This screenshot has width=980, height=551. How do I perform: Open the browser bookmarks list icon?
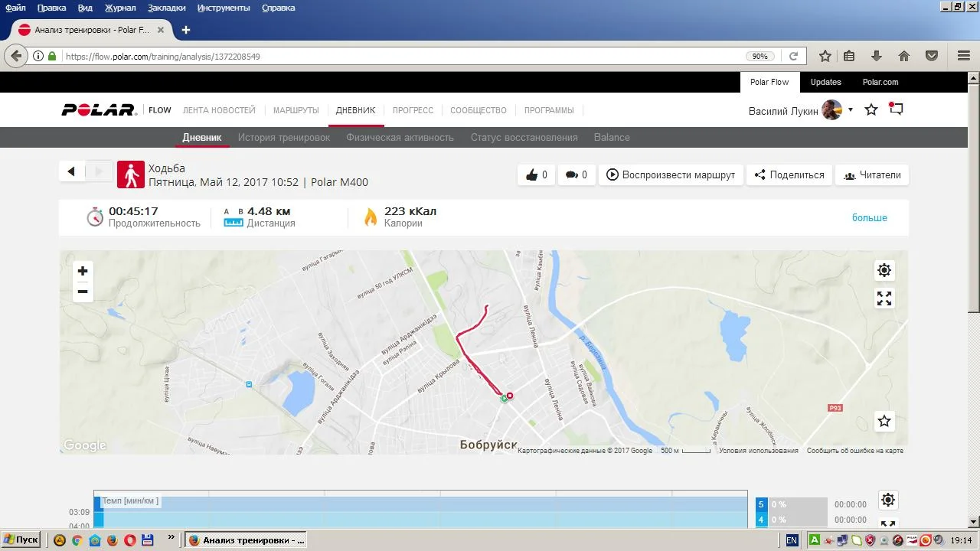[x=849, y=56]
